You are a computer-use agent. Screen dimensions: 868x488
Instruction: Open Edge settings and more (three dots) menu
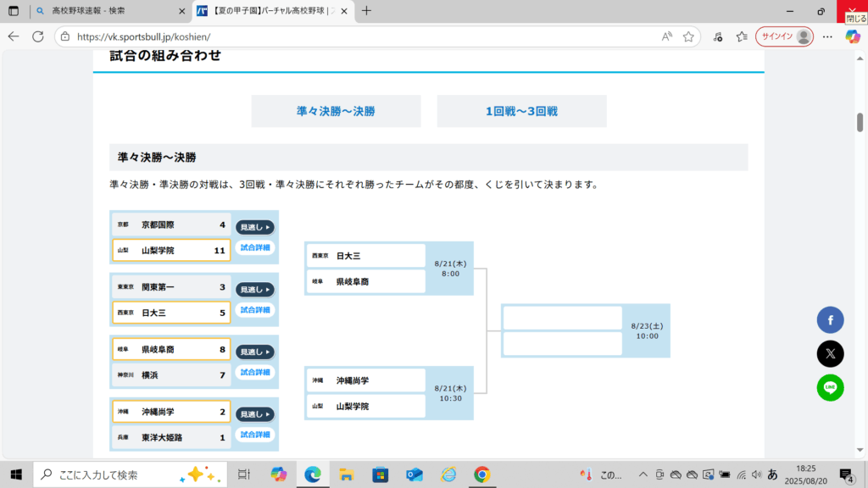[x=827, y=36]
